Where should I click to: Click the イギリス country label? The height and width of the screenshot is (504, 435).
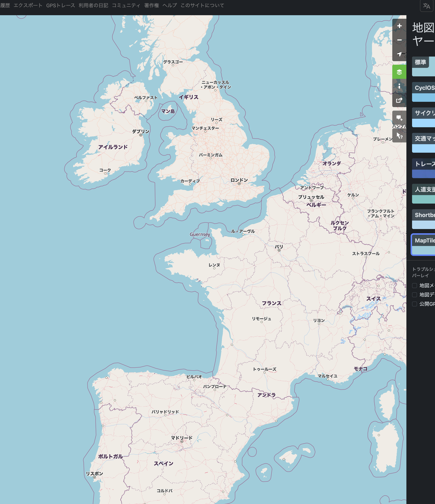click(x=189, y=97)
